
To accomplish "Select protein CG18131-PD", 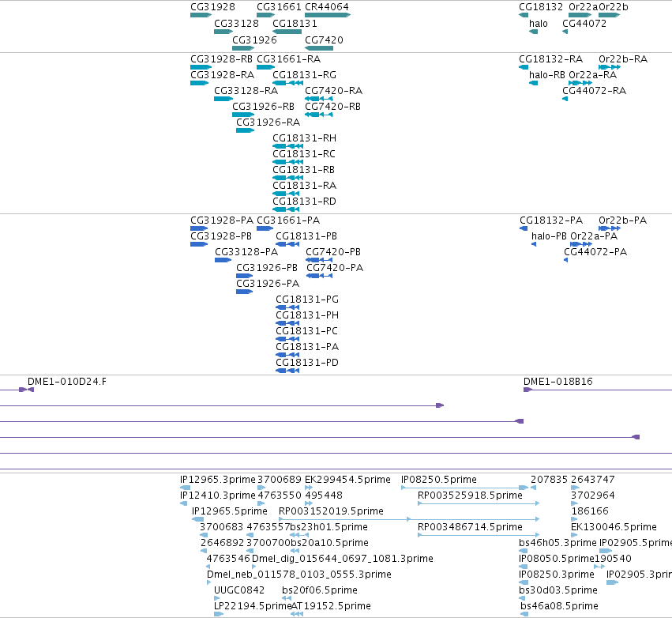I will [287, 371].
